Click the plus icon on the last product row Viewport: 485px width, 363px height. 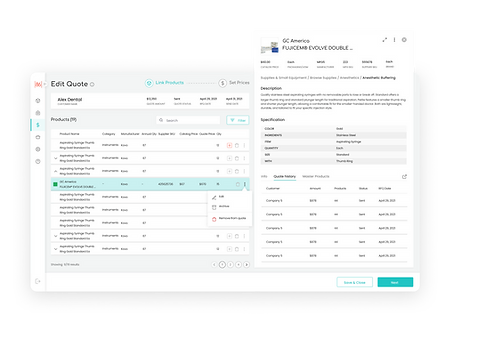click(229, 249)
